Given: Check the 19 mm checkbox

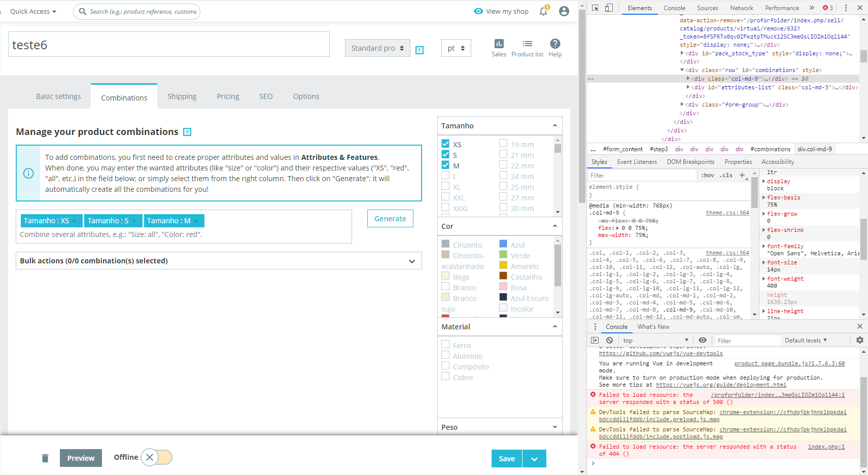Looking at the screenshot, I should pyautogui.click(x=503, y=144).
